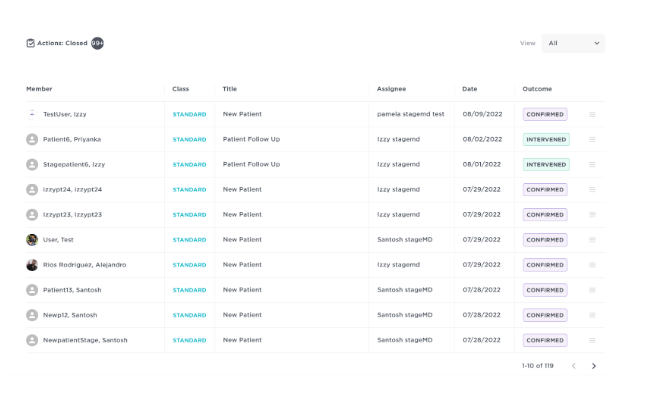Click avatar of User, Test
This screenshot has width=646, height=400.
[32, 240]
